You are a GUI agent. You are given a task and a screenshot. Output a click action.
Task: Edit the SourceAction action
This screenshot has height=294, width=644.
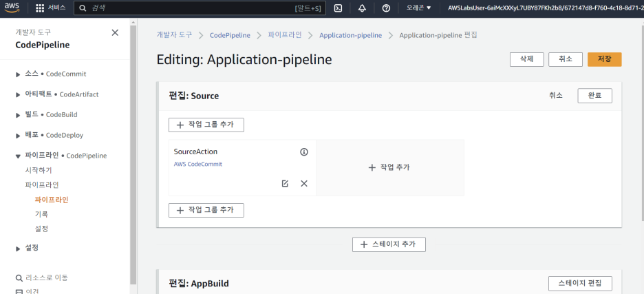tap(285, 183)
